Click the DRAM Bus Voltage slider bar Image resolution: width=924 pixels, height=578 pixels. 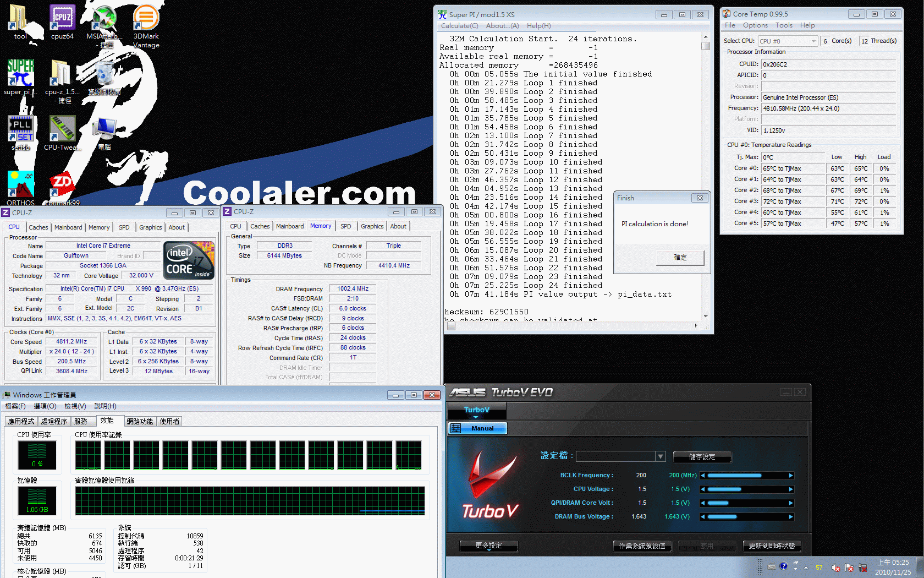746,516
